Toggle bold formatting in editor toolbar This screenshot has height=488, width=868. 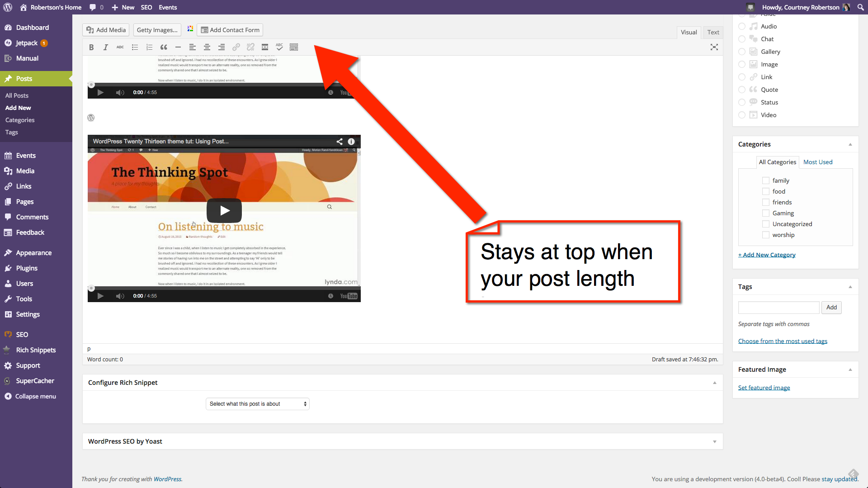pos(91,47)
